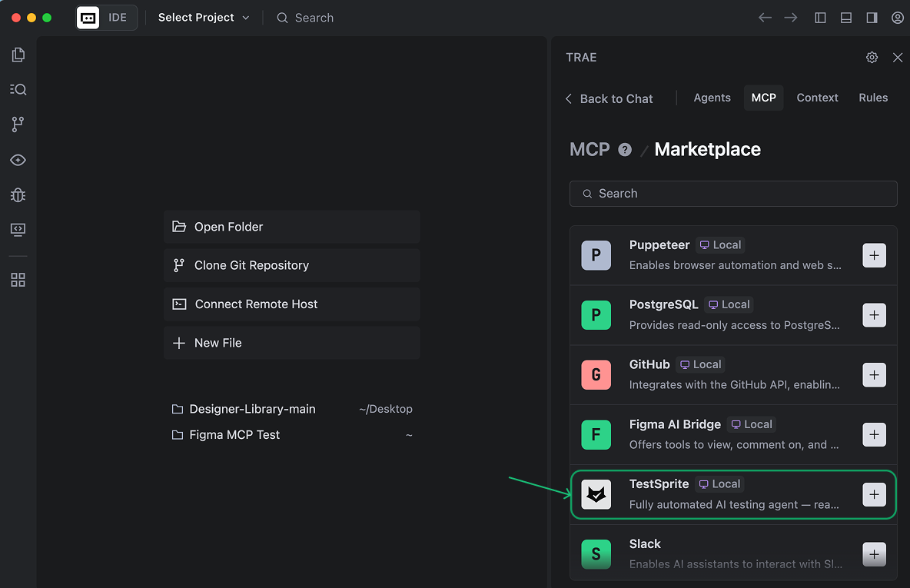The image size is (910, 588).
Task: Go Back to Chat
Action: click(x=609, y=98)
